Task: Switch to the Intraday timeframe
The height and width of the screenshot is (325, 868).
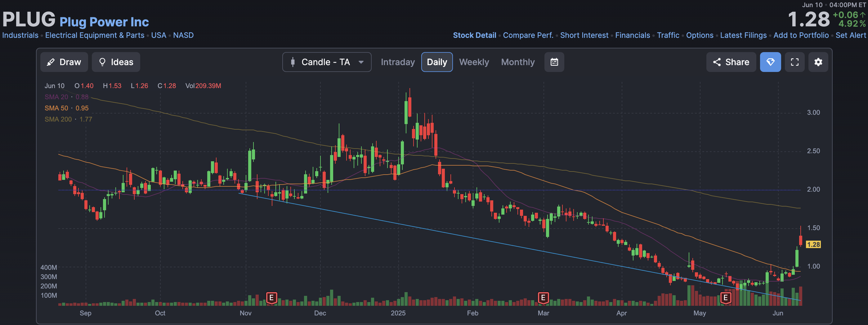Action: tap(398, 62)
